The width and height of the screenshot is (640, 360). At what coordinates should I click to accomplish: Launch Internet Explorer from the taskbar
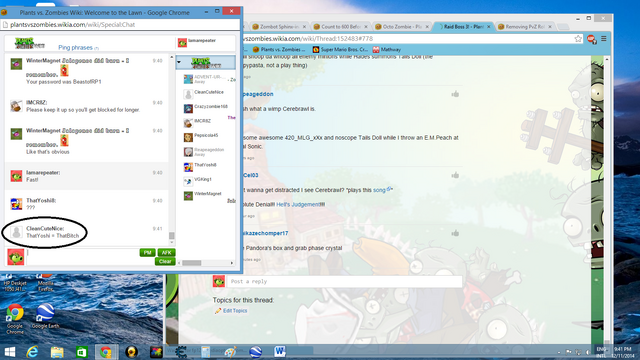coord(32,352)
